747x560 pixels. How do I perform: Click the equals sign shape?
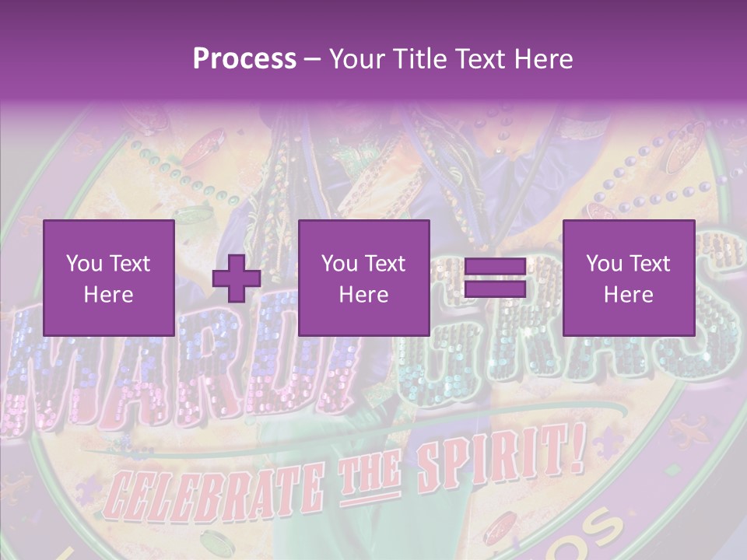pos(495,278)
